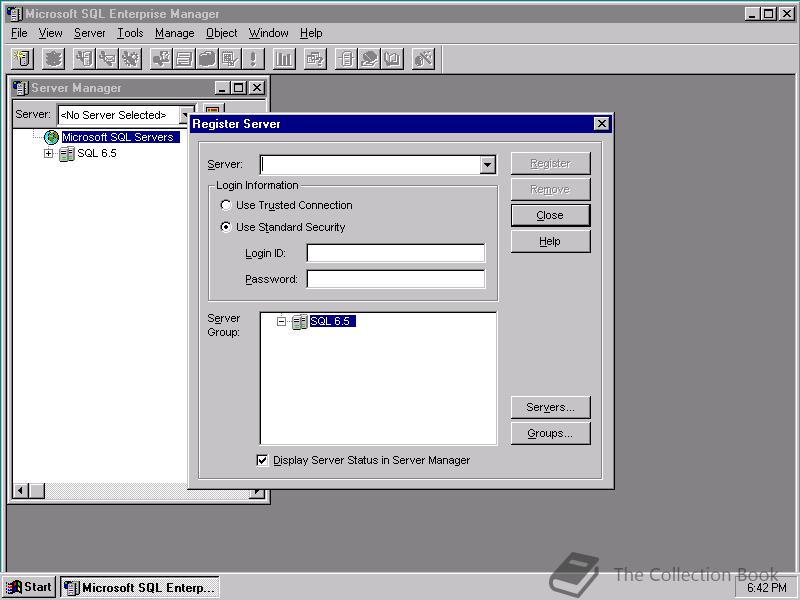This screenshot has width=800, height=600.
Task: Click the Register button
Action: [x=551, y=163]
